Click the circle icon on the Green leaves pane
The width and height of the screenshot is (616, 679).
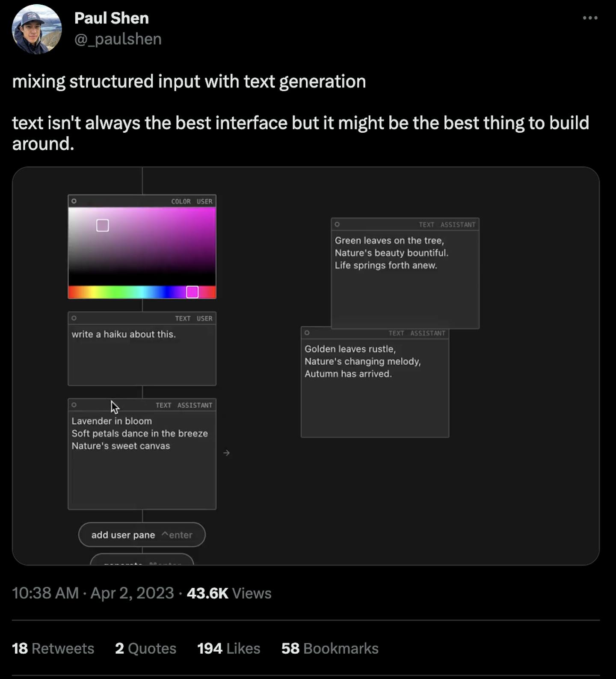337,224
